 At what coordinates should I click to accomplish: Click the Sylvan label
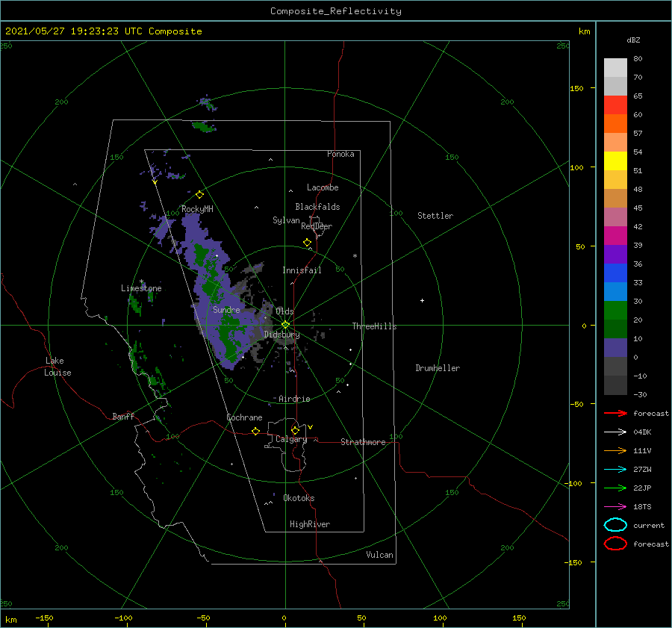click(x=286, y=220)
